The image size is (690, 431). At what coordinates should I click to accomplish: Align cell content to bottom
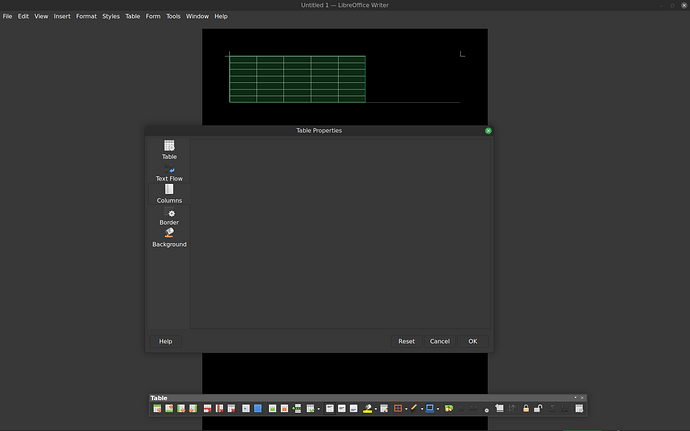(353, 409)
